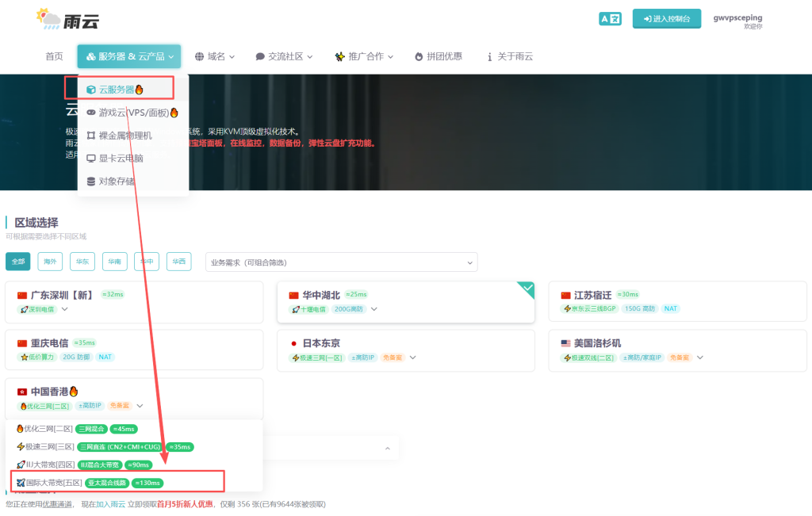Click the 进入控制台 button

(666, 17)
